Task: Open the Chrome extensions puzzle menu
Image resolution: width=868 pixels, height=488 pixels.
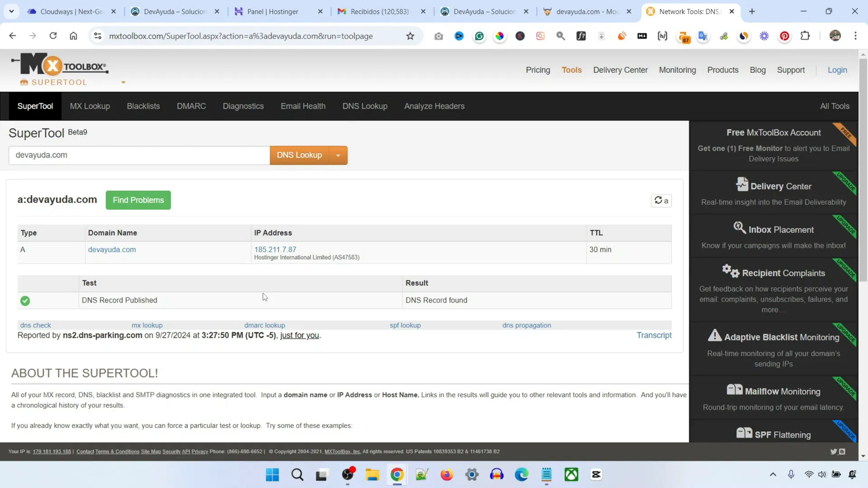Action: point(805,36)
